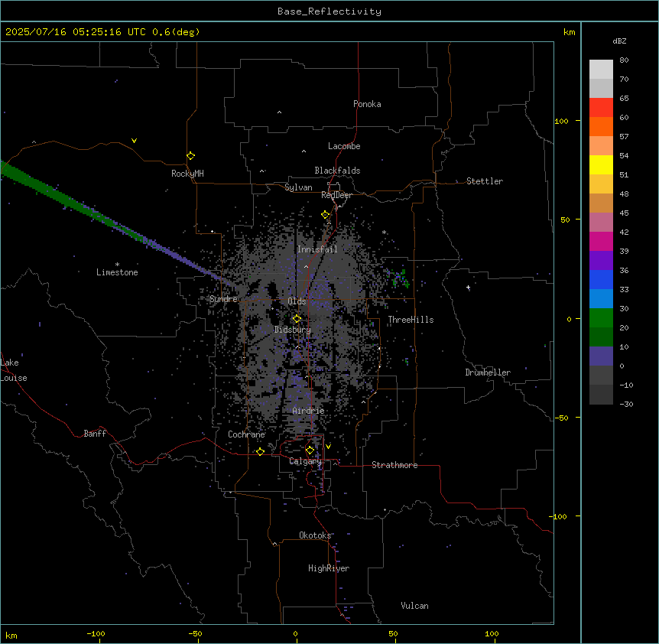Click the Vulcan town label
Image resolution: width=659 pixels, height=644 pixels.
(x=414, y=606)
